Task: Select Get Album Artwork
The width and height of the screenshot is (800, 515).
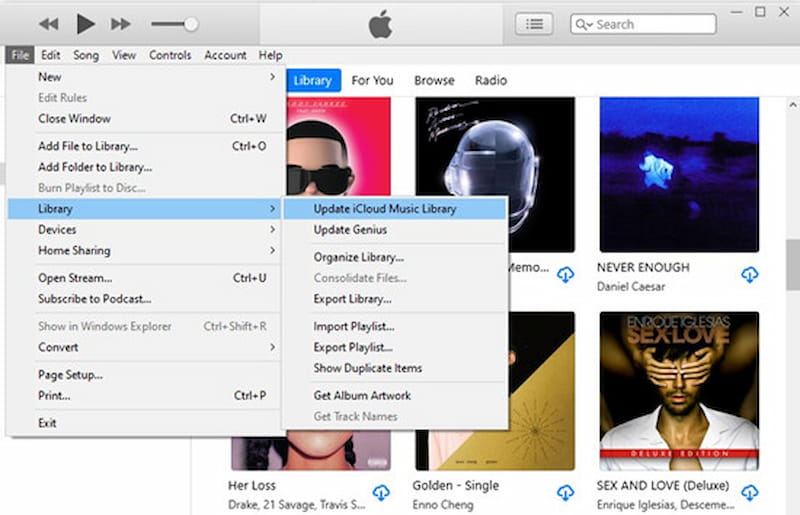Action: click(x=395, y=396)
